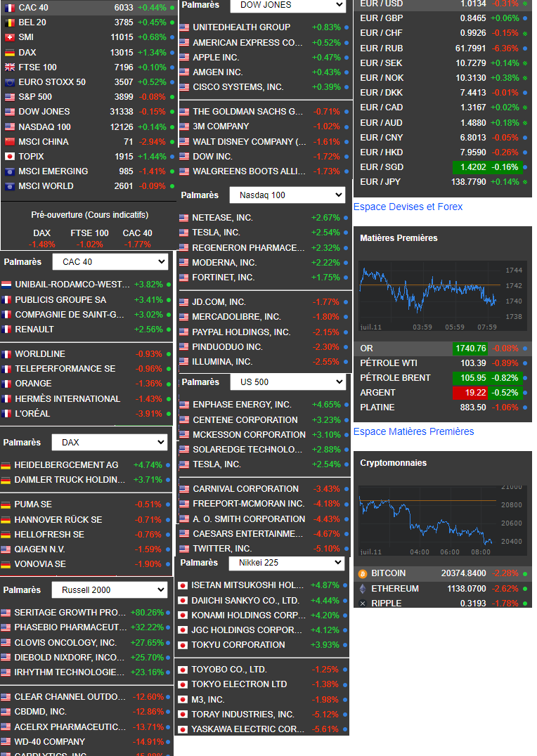
Task: Click the US flag beside SERITAGE GROWTH
Action: (x=6, y=613)
